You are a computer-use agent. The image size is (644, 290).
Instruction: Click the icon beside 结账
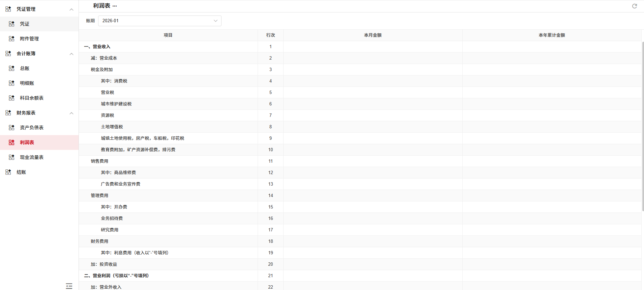pos(8,172)
